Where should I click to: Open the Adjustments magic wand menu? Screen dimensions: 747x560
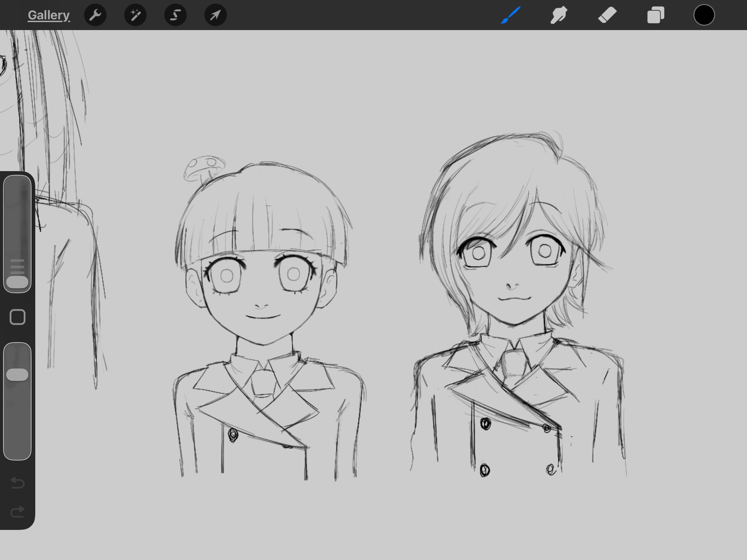[135, 15]
